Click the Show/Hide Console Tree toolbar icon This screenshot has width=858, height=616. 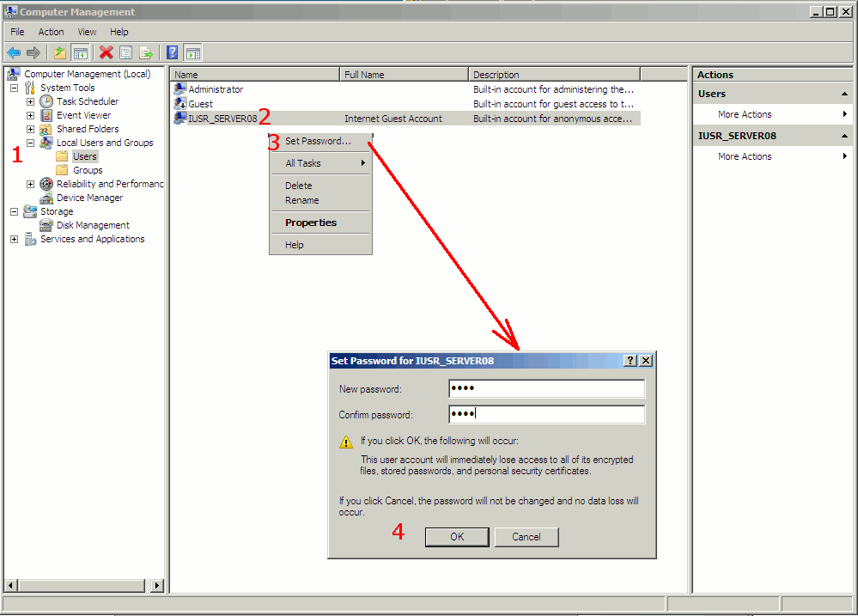80,52
